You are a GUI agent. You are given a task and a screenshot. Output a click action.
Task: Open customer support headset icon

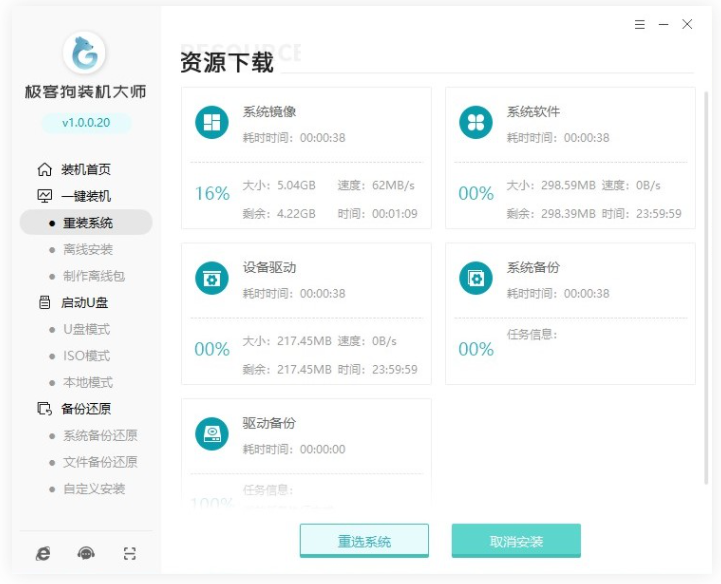(86, 553)
